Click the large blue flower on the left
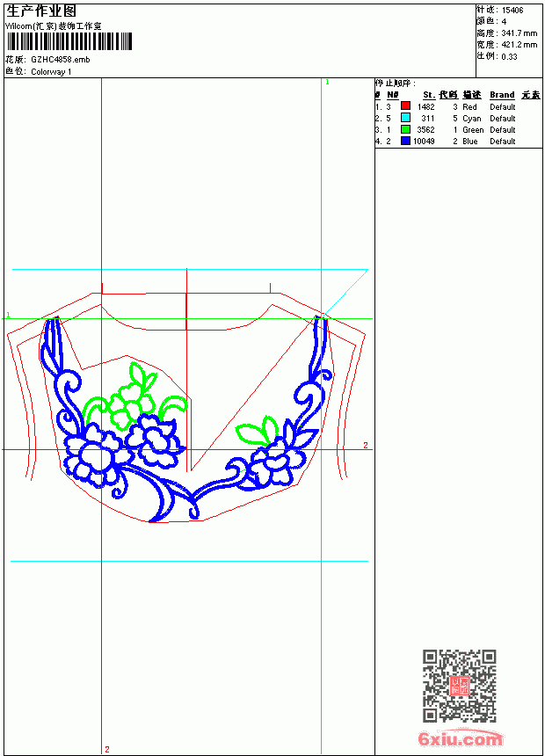 91,455
